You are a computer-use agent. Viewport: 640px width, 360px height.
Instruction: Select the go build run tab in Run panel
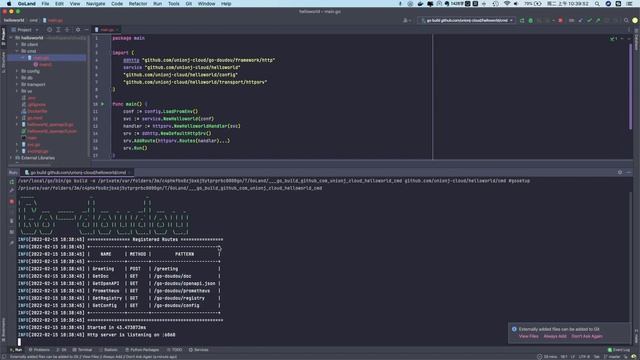click(x=78, y=173)
